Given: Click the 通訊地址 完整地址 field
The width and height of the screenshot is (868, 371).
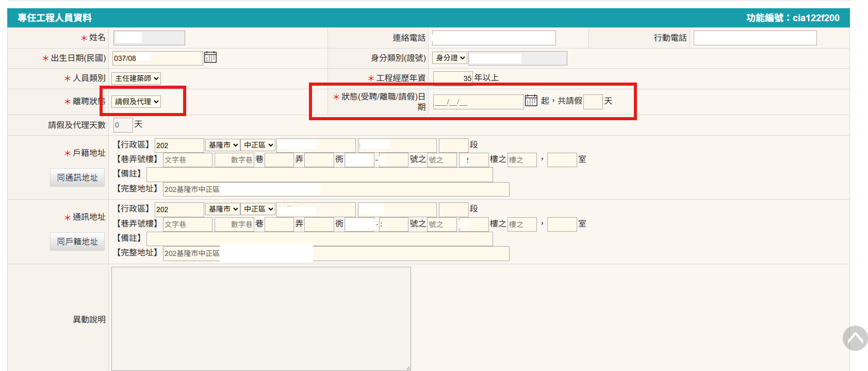Looking at the screenshot, I should point(336,253).
